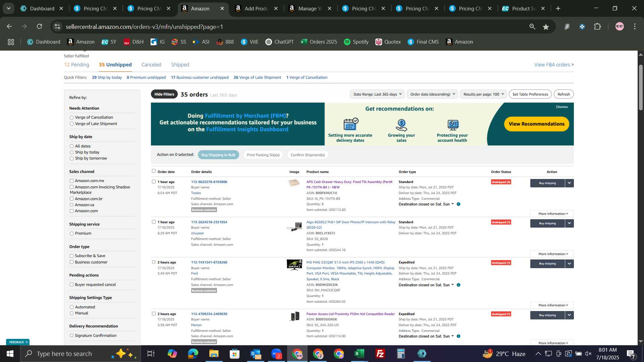This screenshot has height=362, width=644.
Task: Open Task View on the taskbar
Action: coord(151,354)
